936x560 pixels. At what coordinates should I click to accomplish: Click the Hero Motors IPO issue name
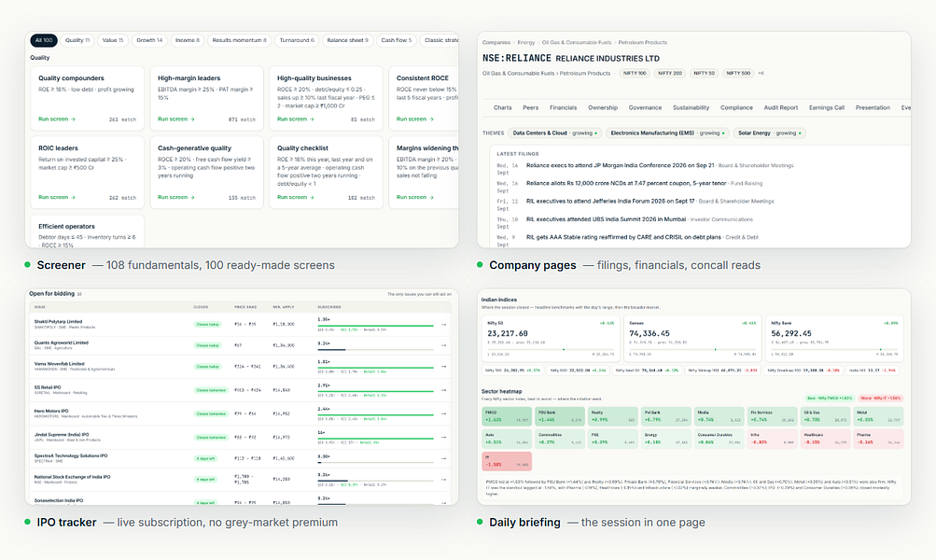point(51,412)
